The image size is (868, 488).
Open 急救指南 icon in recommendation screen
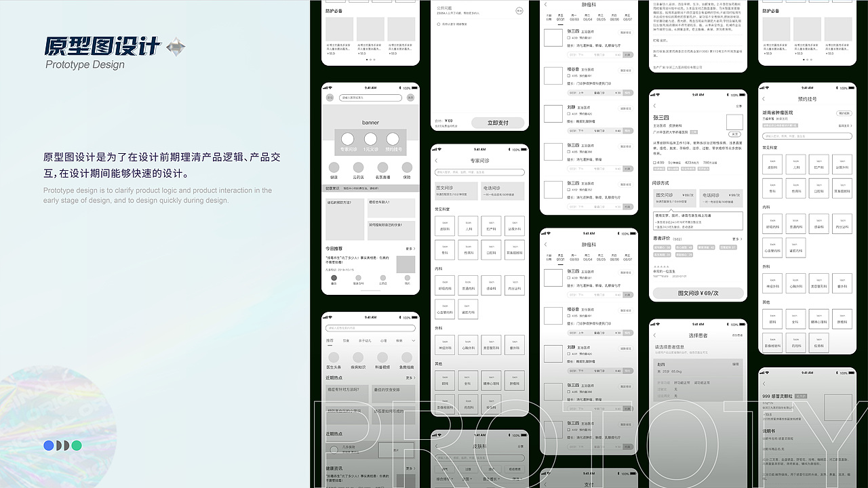[x=407, y=357]
